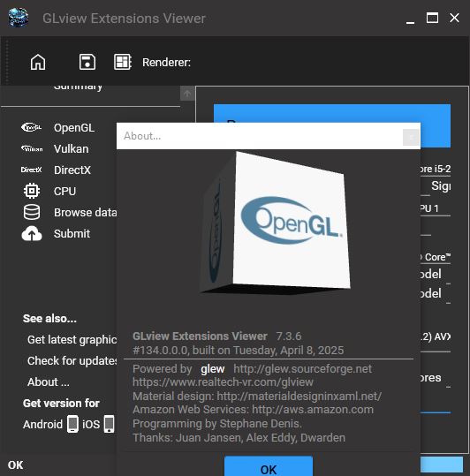Open the OpenGL section
Viewport: 470px width, 476px height.
pos(74,128)
